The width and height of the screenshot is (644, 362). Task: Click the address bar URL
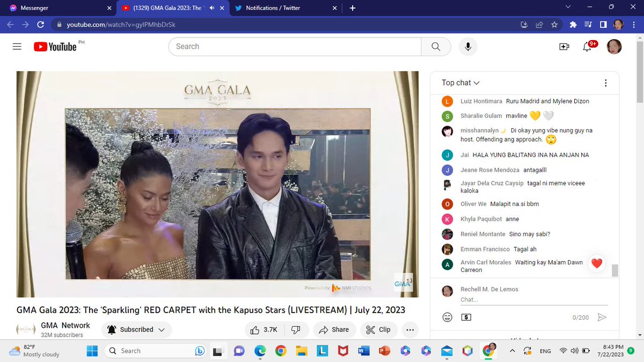click(121, 25)
